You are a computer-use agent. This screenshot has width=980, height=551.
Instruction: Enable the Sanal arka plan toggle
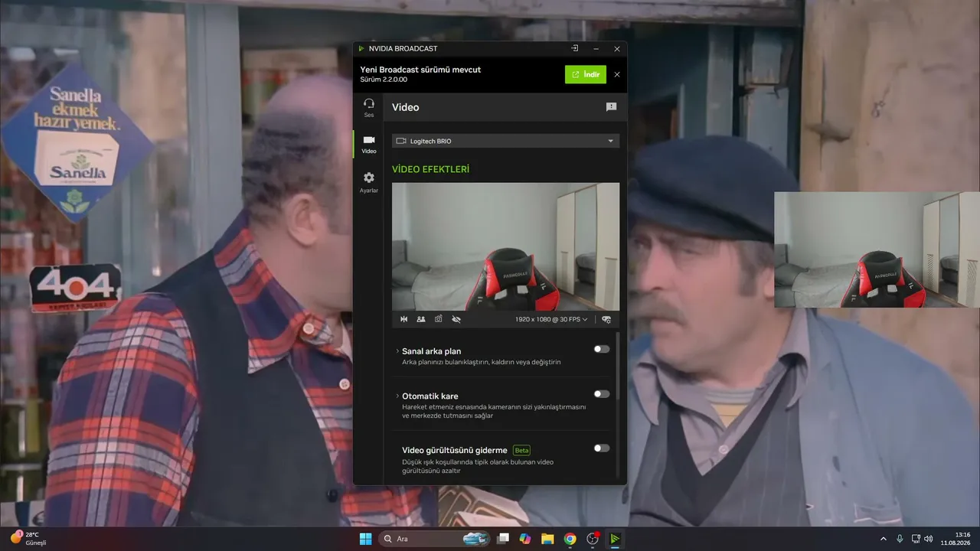click(602, 349)
